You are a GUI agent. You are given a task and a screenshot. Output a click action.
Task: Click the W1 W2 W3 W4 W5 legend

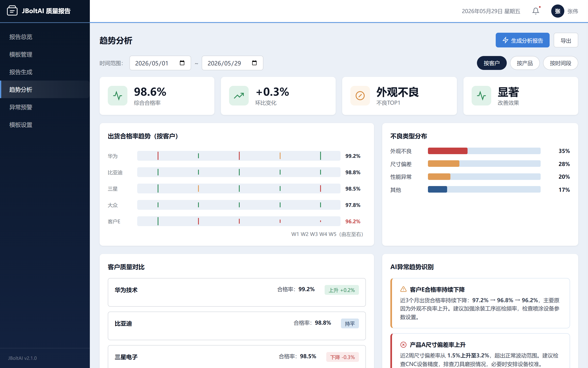327,234
